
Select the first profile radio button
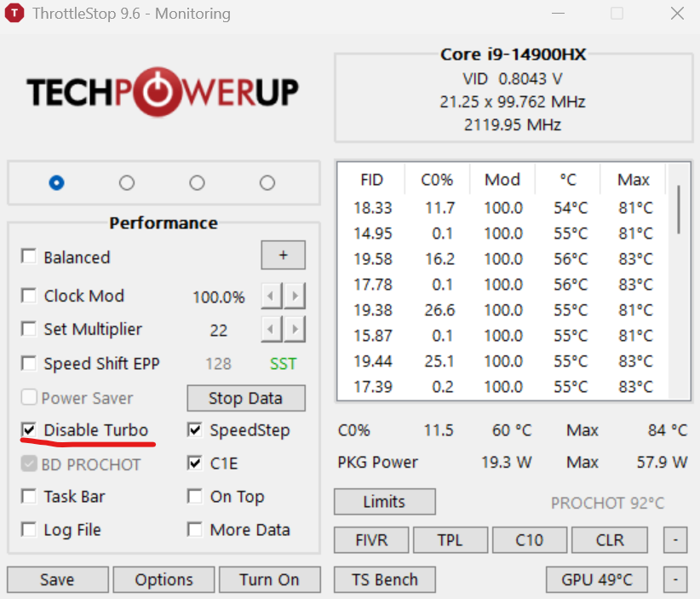(57, 182)
